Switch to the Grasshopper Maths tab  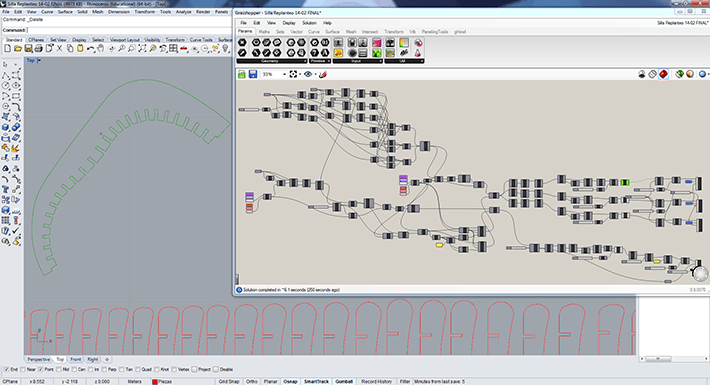tap(264, 32)
